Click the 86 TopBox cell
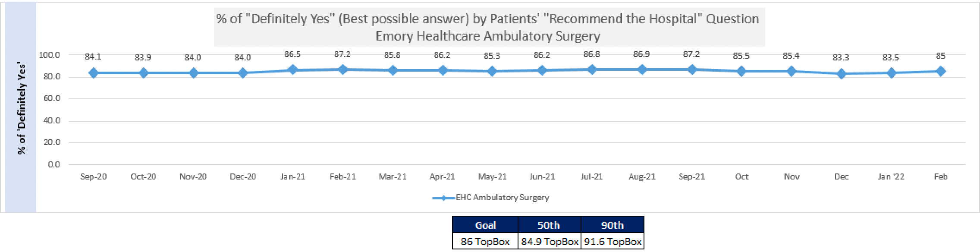 click(x=485, y=242)
